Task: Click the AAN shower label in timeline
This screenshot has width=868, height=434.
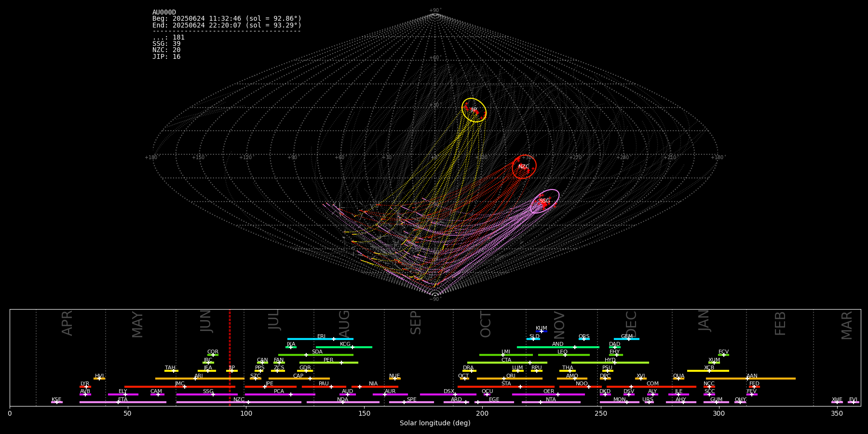Action: (x=752, y=376)
